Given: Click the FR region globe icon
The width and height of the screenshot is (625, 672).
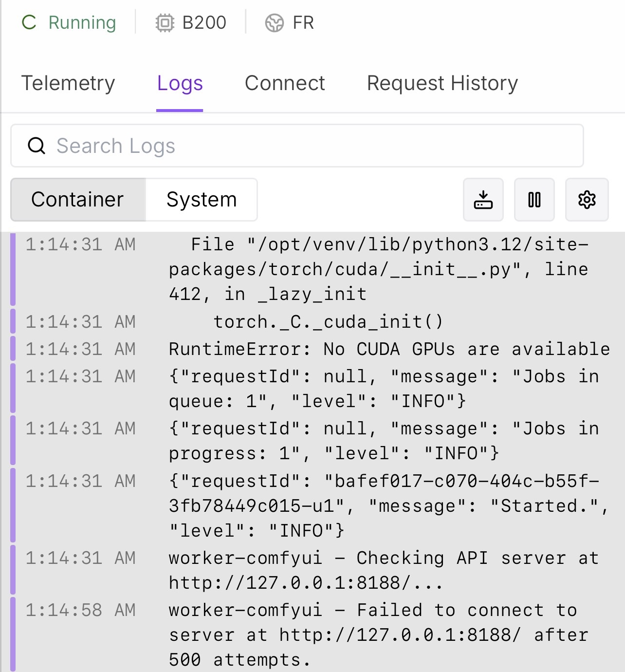Looking at the screenshot, I should click(x=274, y=23).
